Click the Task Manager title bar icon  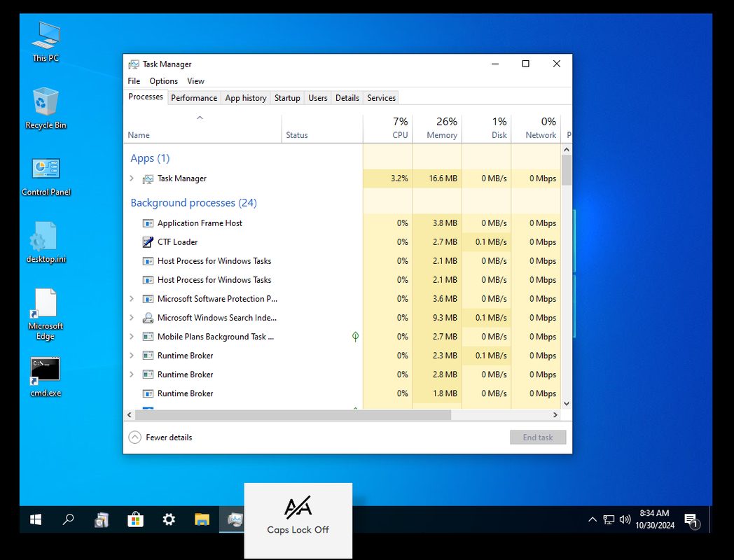[x=134, y=64]
